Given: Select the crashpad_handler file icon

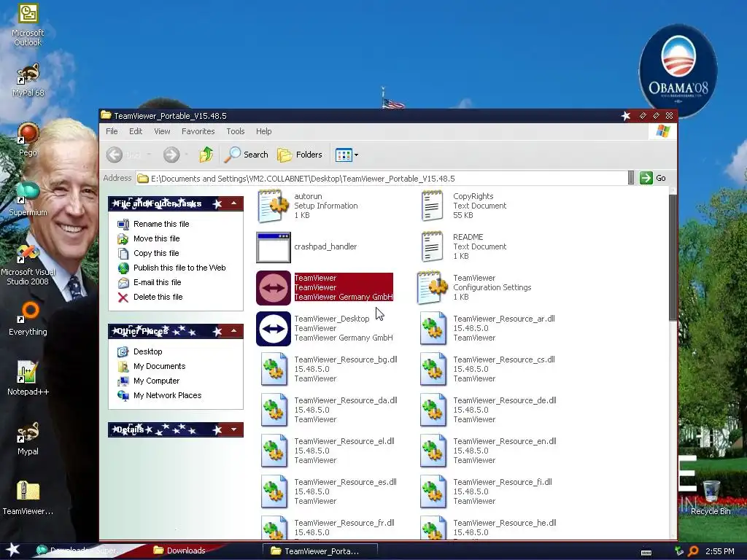Looking at the screenshot, I should (x=273, y=246).
